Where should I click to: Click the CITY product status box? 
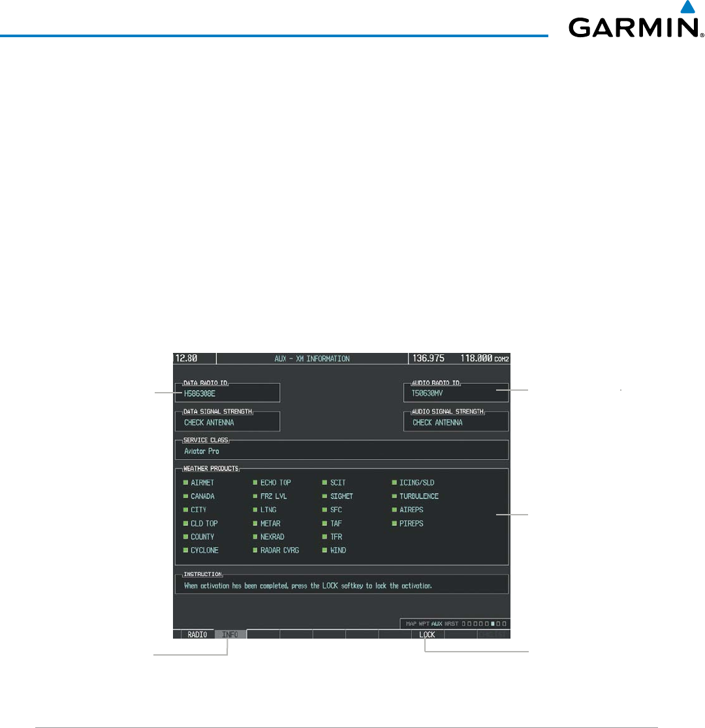[x=186, y=509]
